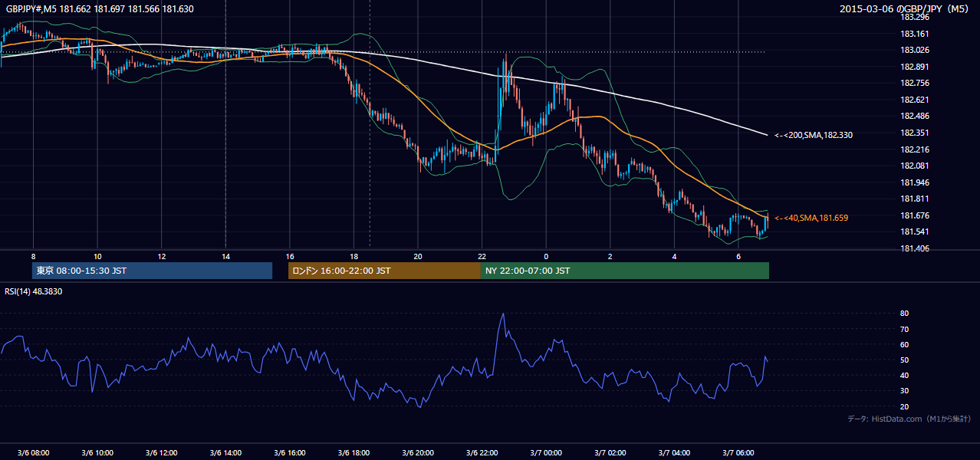Click price axis value 183.296
The image size is (980, 460).
coord(914,17)
